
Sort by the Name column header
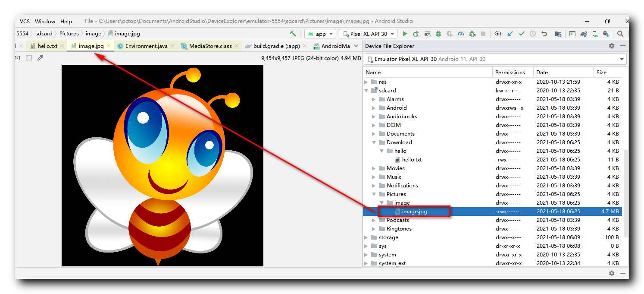(428, 73)
